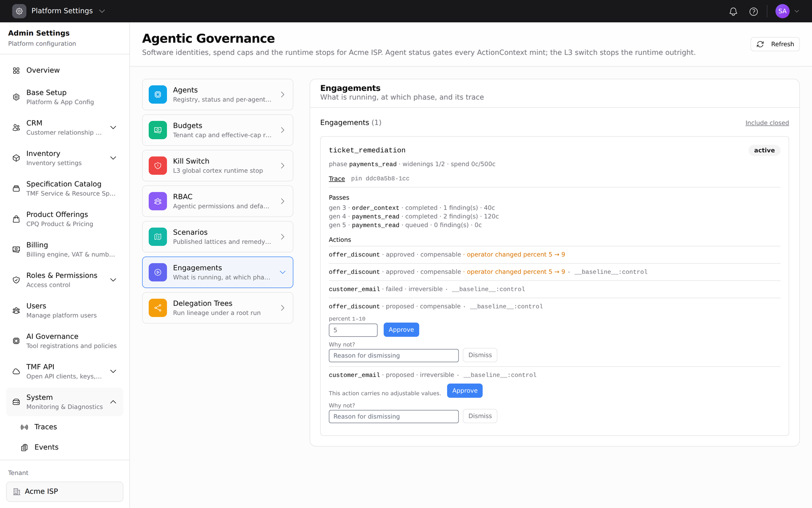Approve the proposed offer_discount action

pos(401,330)
